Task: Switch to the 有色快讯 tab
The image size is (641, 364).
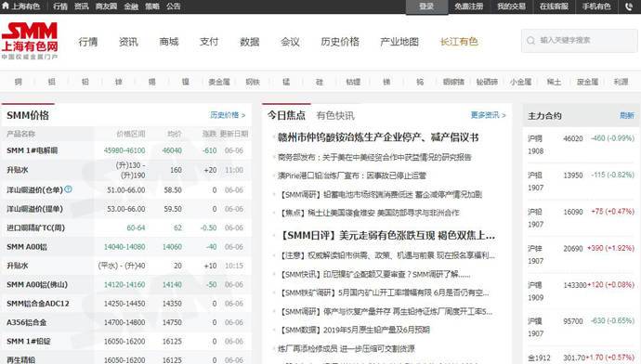Action: pyautogui.click(x=335, y=116)
